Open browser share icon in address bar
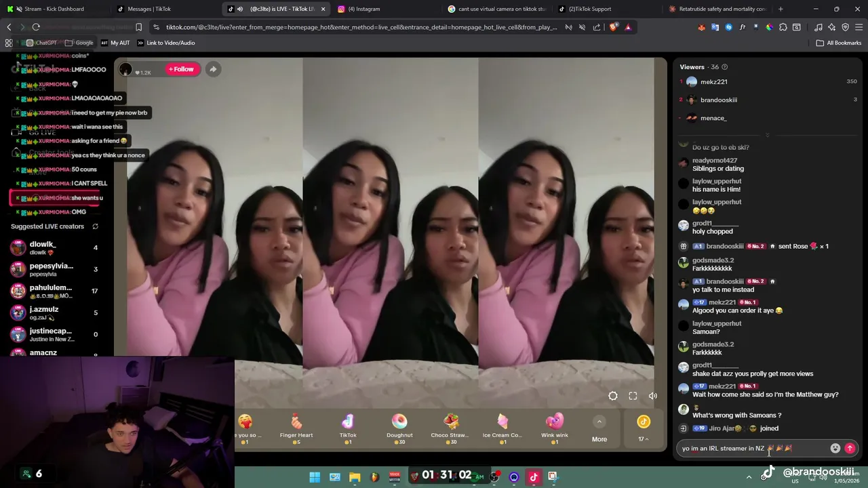Viewport: 868px width, 488px height. pyautogui.click(x=597, y=27)
